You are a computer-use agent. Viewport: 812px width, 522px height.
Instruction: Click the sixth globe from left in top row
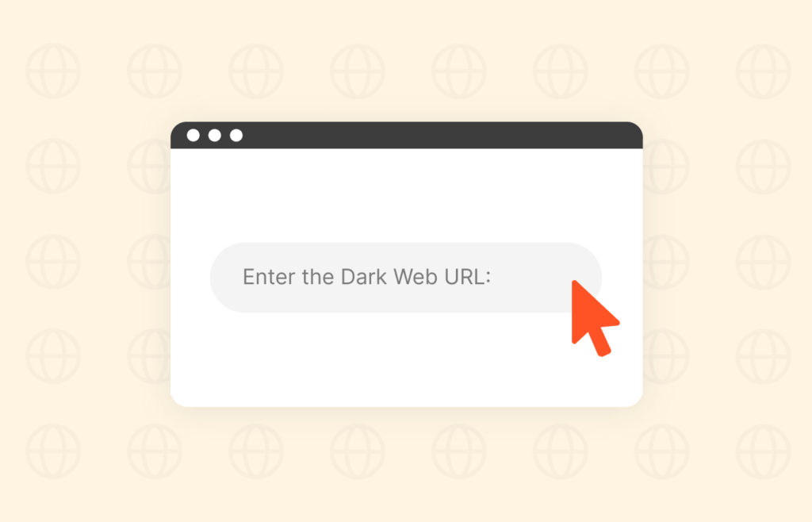click(x=561, y=71)
